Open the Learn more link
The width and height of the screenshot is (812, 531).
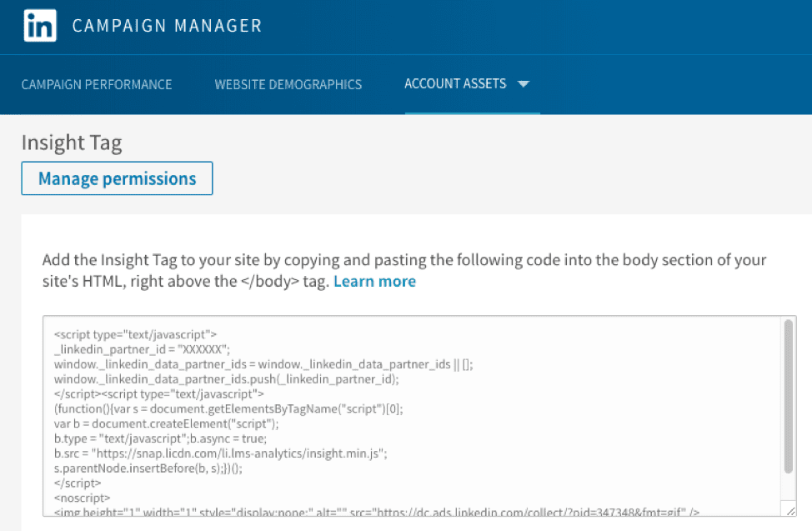tap(374, 281)
